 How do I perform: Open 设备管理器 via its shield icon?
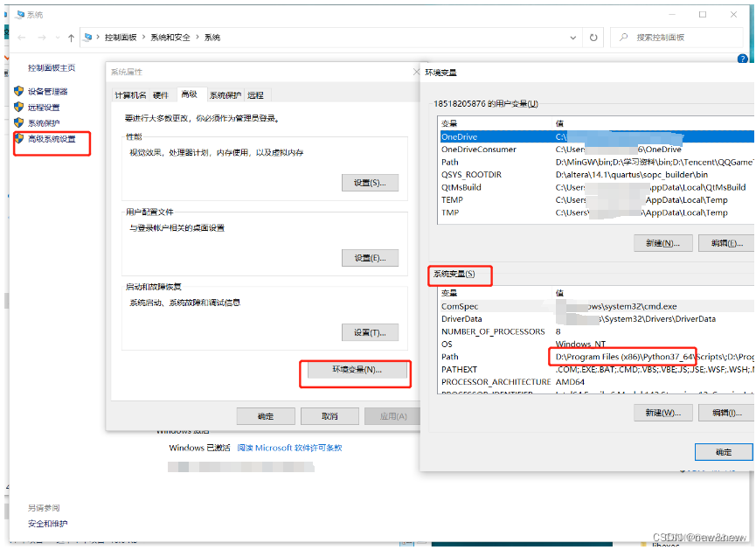point(20,89)
